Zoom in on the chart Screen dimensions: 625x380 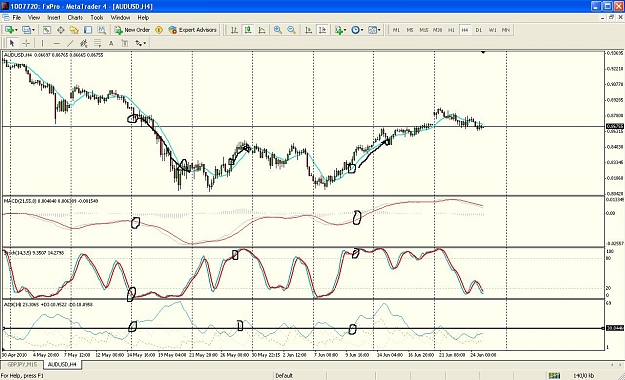point(278,30)
